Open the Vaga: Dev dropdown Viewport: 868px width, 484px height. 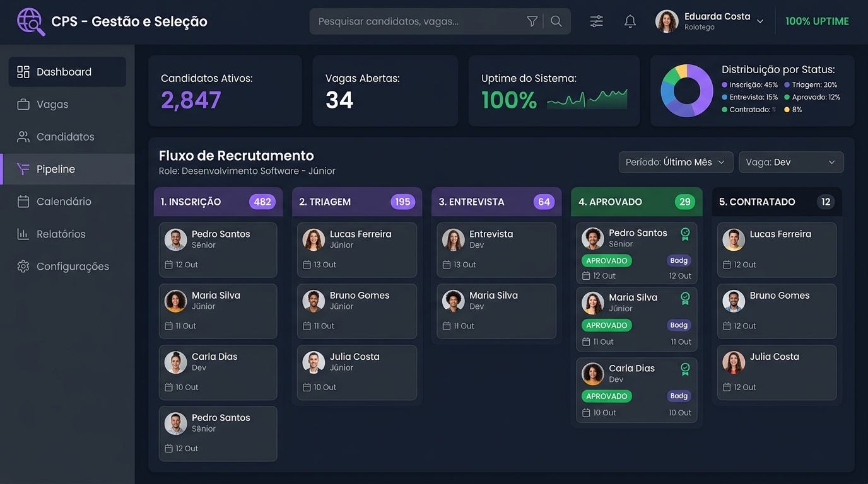click(x=791, y=162)
